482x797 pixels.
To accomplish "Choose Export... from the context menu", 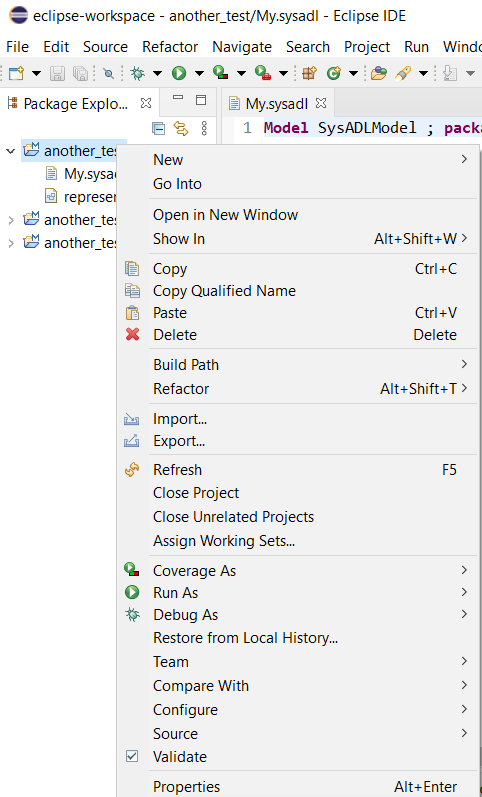I will [298, 441].
